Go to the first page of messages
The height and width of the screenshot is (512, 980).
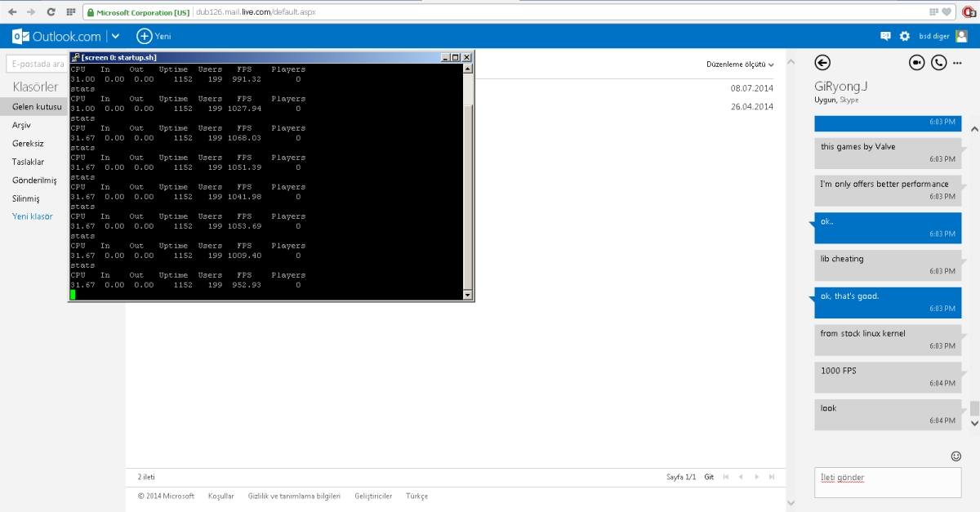point(727,477)
